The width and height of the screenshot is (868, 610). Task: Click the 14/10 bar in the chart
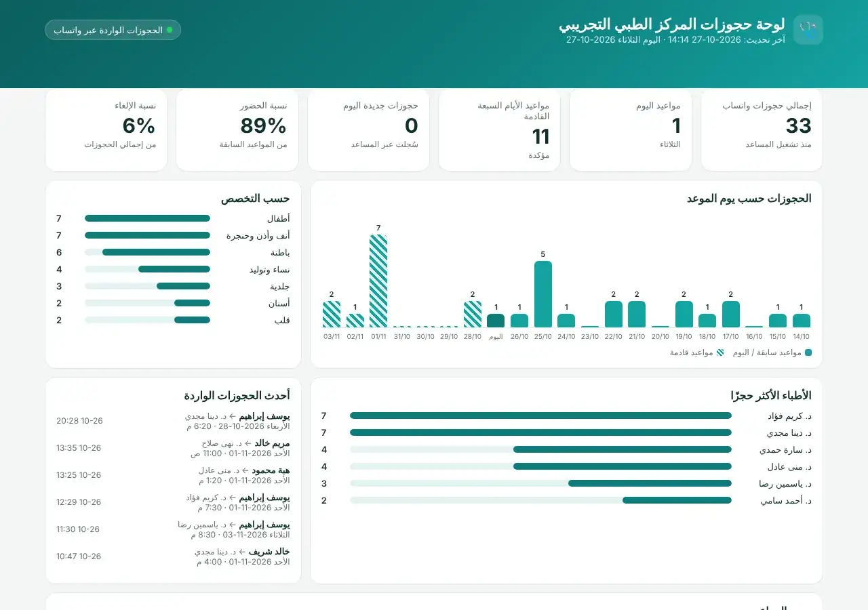tap(802, 321)
